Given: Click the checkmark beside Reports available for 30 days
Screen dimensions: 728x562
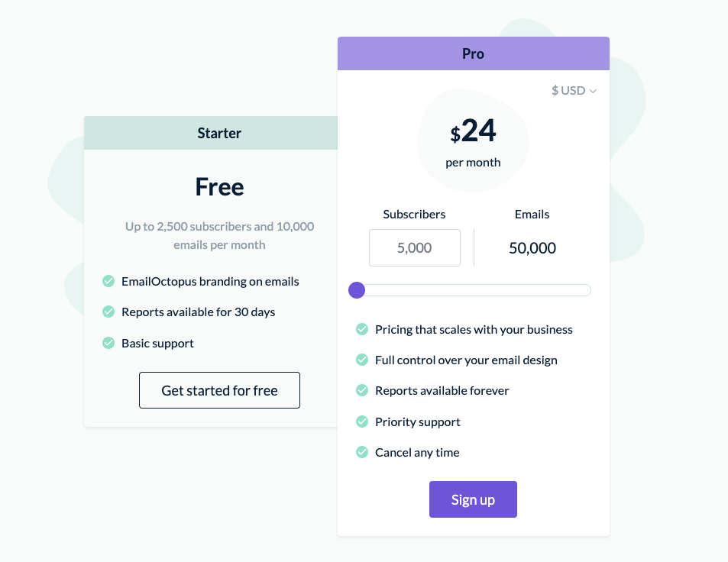Looking at the screenshot, I should [x=108, y=312].
